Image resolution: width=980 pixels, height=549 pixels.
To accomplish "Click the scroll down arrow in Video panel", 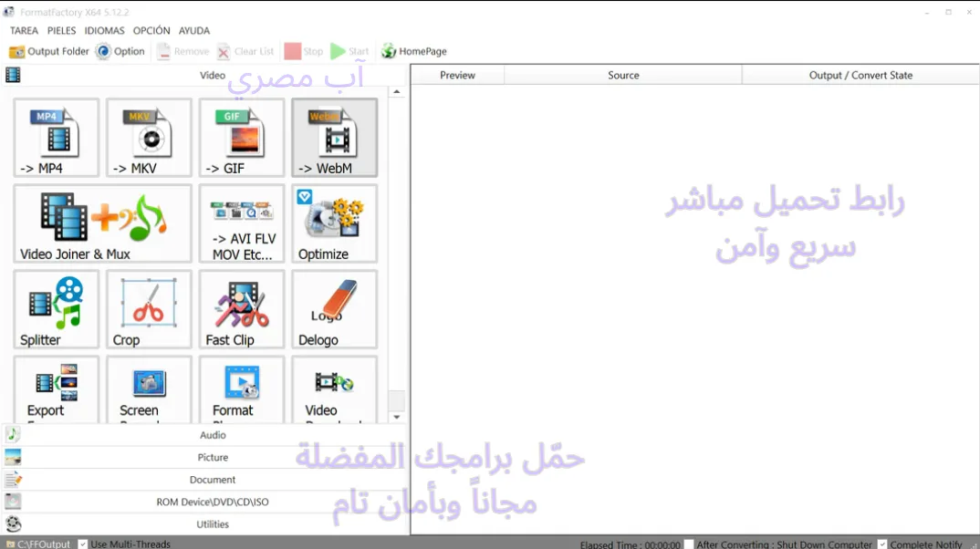I will 396,417.
